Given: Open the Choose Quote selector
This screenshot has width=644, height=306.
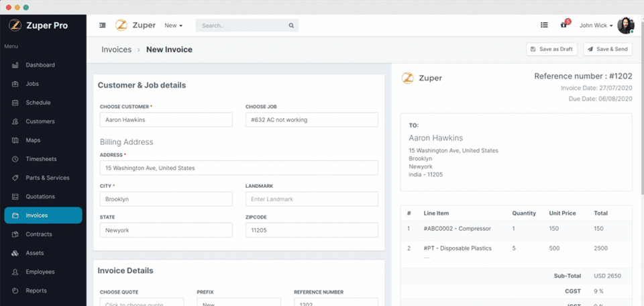Looking at the screenshot, I should click(x=142, y=302).
